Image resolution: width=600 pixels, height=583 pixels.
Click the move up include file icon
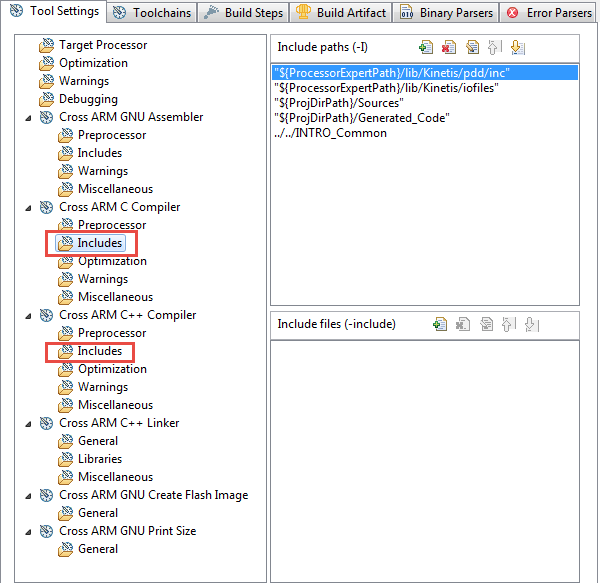509,324
